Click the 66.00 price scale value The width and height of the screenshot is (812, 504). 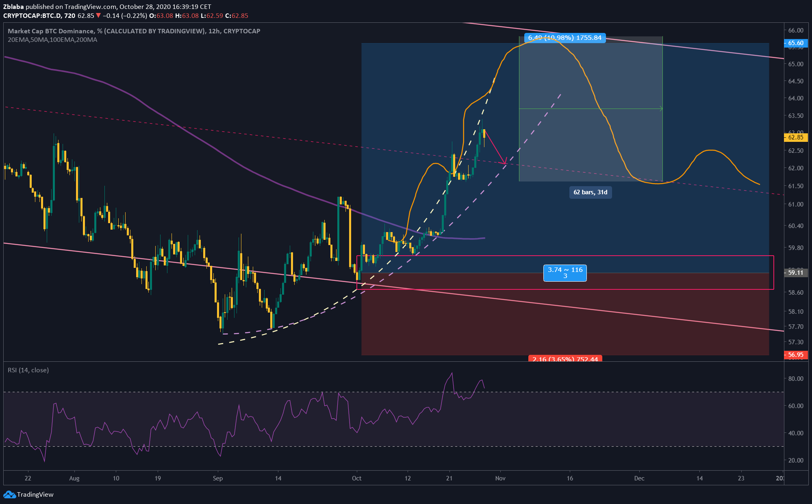click(x=796, y=30)
